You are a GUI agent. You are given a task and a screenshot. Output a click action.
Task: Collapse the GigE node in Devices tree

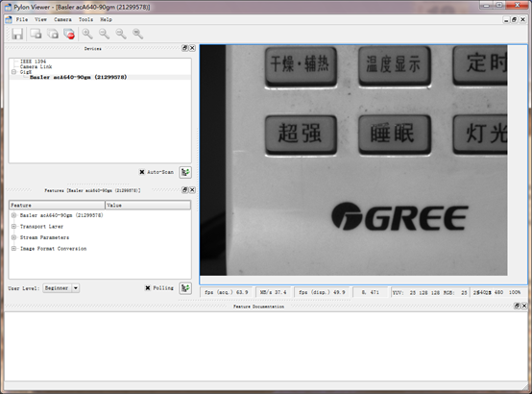tap(13, 72)
